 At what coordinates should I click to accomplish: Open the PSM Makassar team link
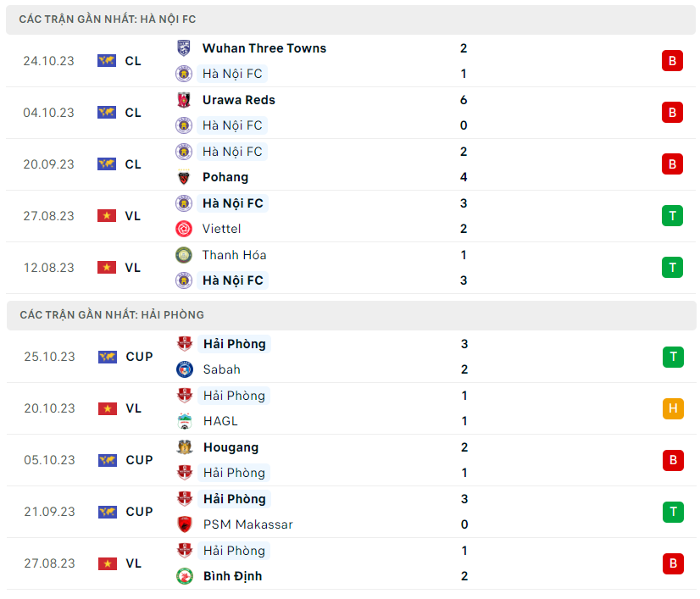click(247, 524)
